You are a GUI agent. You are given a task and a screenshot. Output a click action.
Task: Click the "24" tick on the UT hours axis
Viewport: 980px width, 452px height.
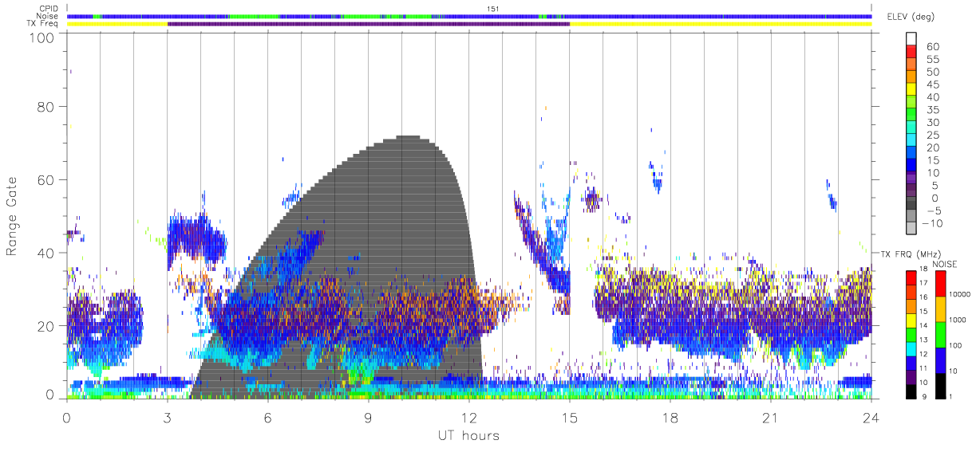(871, 417)
